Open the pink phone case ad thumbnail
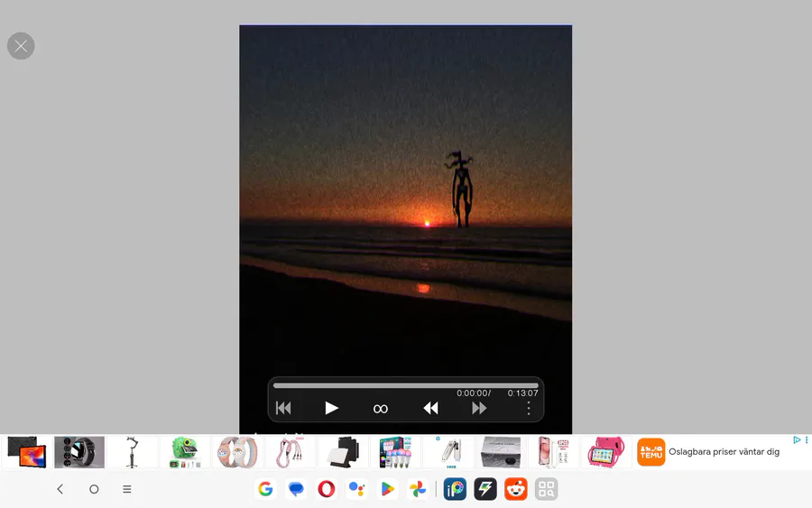 pos(554,452)
